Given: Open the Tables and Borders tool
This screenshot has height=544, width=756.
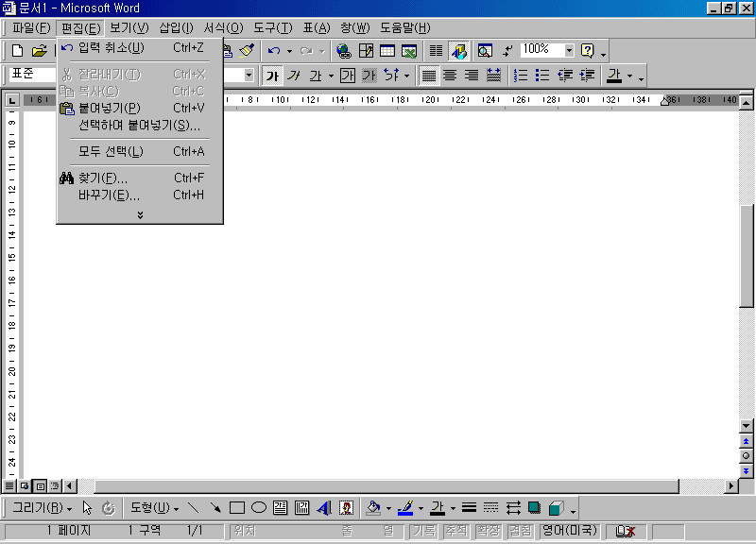Looking at the screenshot, I should click(366, 51).
